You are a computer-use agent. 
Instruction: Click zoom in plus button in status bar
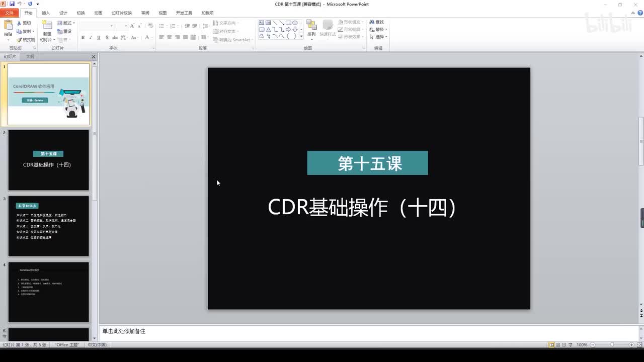pos(631,345)
